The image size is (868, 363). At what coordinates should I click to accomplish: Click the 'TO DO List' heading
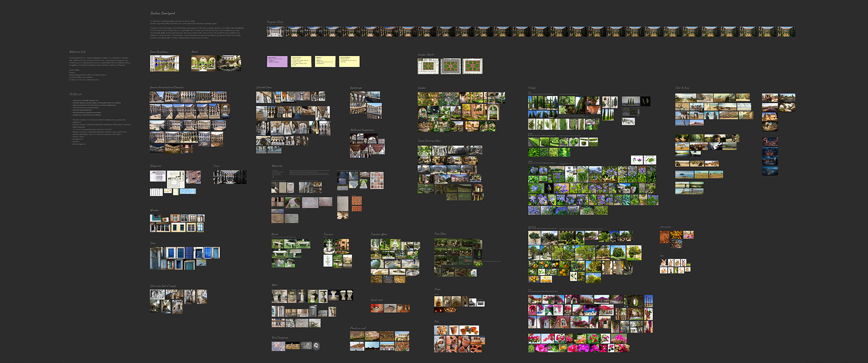[75, 94]
